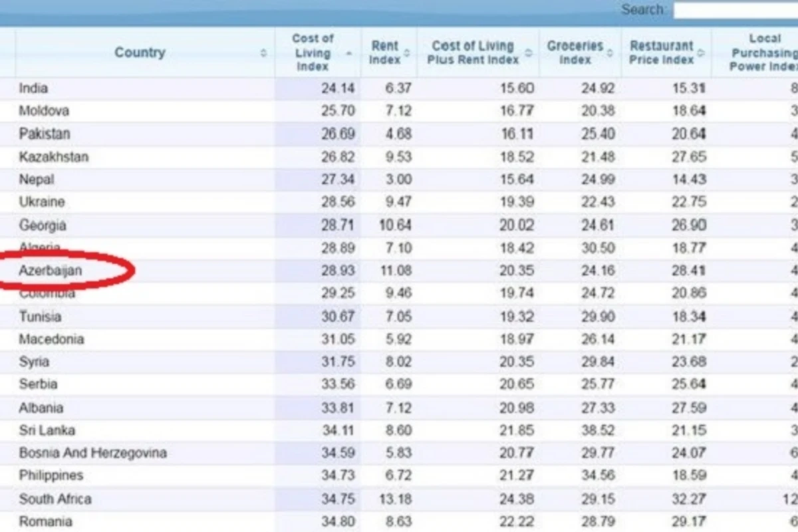Select Nepal in the Country column

point(37,180)
